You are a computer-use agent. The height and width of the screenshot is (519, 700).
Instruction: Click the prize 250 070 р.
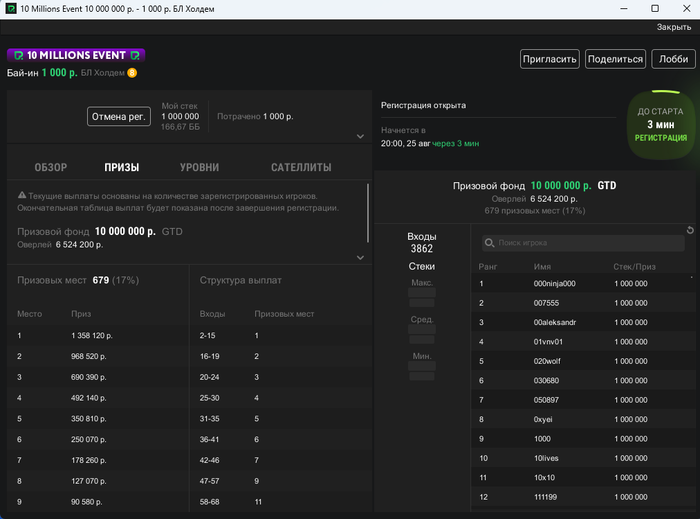tap(88, 440)
